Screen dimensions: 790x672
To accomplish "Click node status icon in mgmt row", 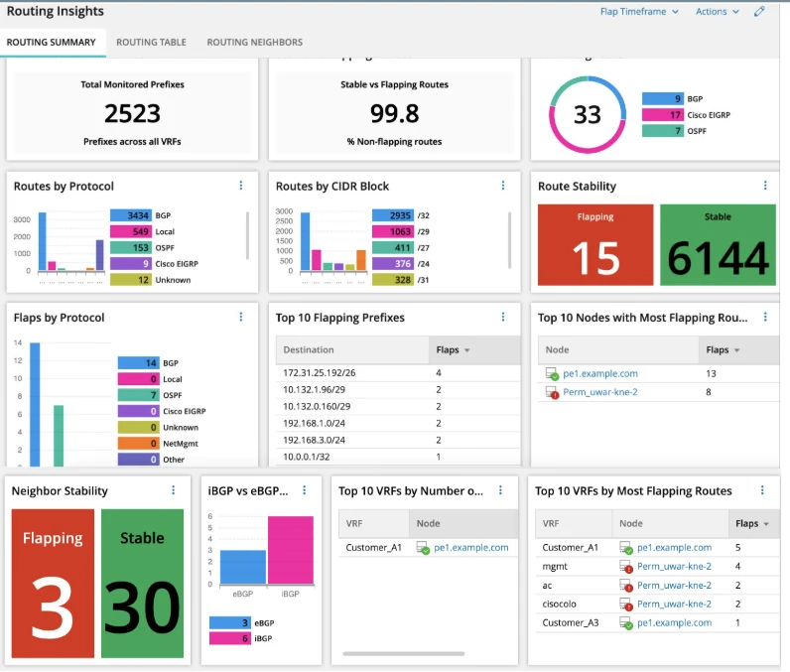I will point(626,567).
